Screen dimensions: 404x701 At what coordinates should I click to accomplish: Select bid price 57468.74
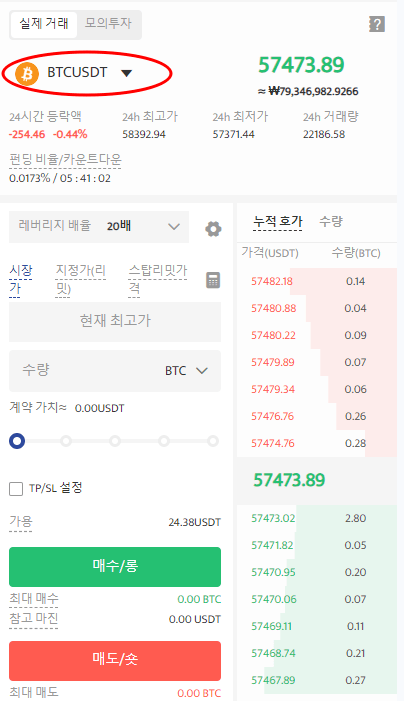pyautogui.click(x=273, y=653)
